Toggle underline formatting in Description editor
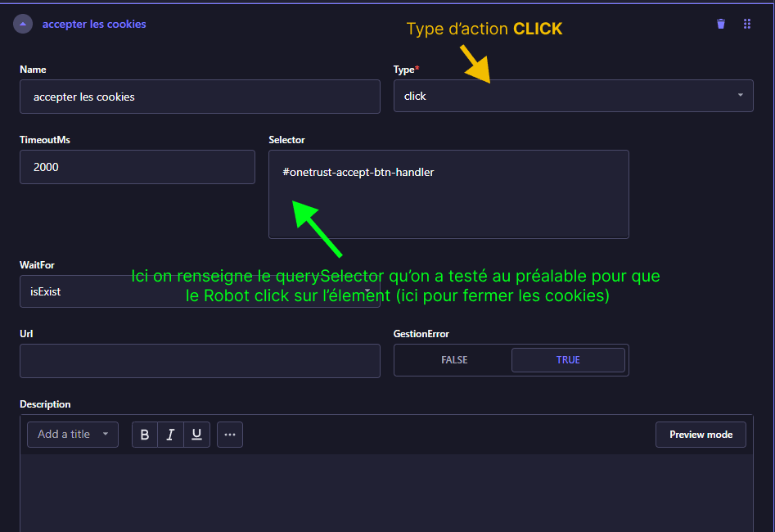Viewport: 775px width, 532px height. point(196,435)
